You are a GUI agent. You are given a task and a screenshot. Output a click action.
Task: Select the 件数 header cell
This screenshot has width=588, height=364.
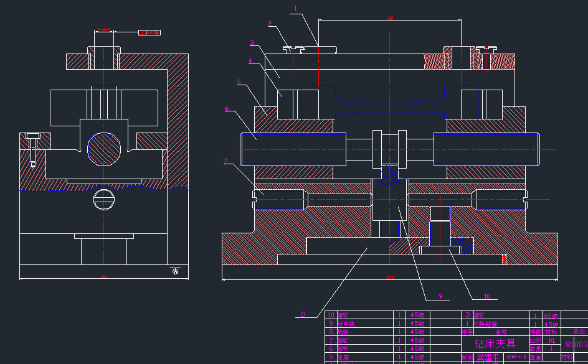click(535, 332)
